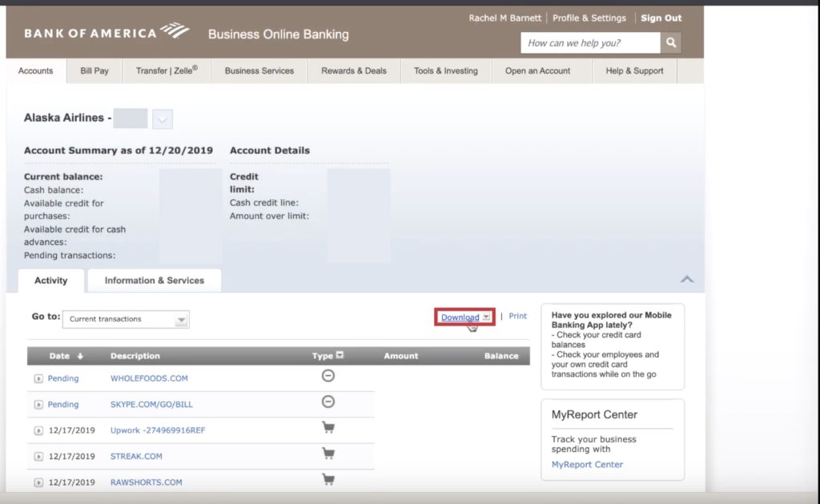The height and width of the screenshot is (504, 820).
Task: Click the Description column header
Action: point(135,356)
